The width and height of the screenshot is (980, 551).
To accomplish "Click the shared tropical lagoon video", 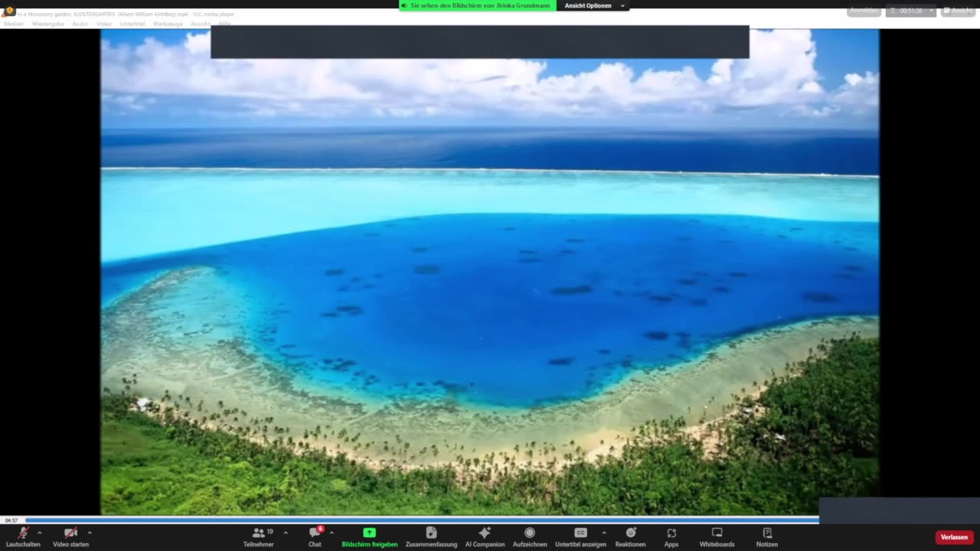I will coord(490,272).
